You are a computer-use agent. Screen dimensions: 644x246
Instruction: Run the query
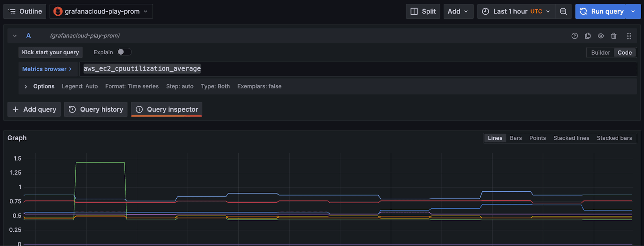(602, 11)
